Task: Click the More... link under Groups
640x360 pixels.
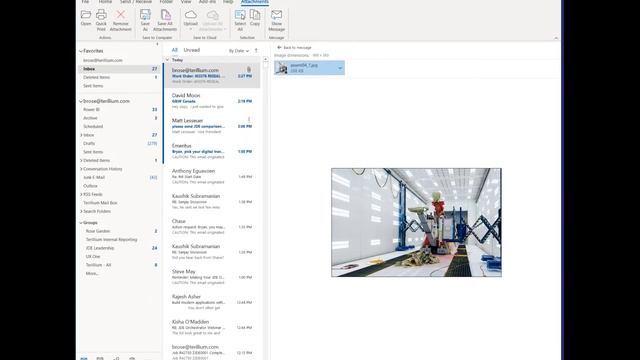Action: pos(92,273)
